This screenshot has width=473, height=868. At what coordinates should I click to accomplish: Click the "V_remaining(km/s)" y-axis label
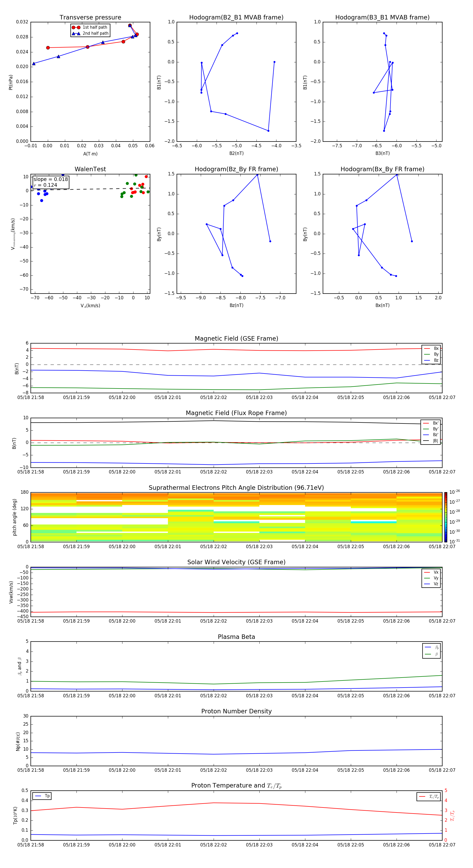click(13, 234)
